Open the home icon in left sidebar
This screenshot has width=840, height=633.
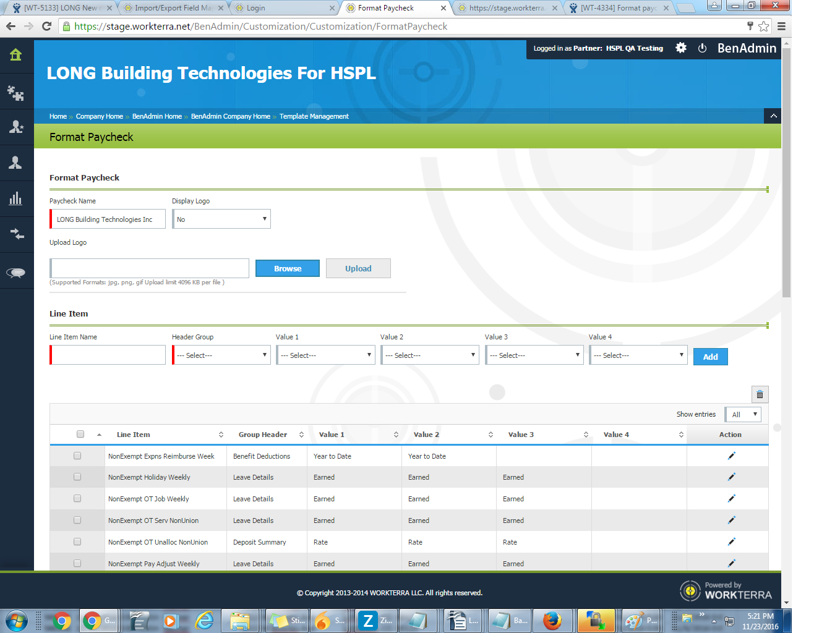(16, 55)
